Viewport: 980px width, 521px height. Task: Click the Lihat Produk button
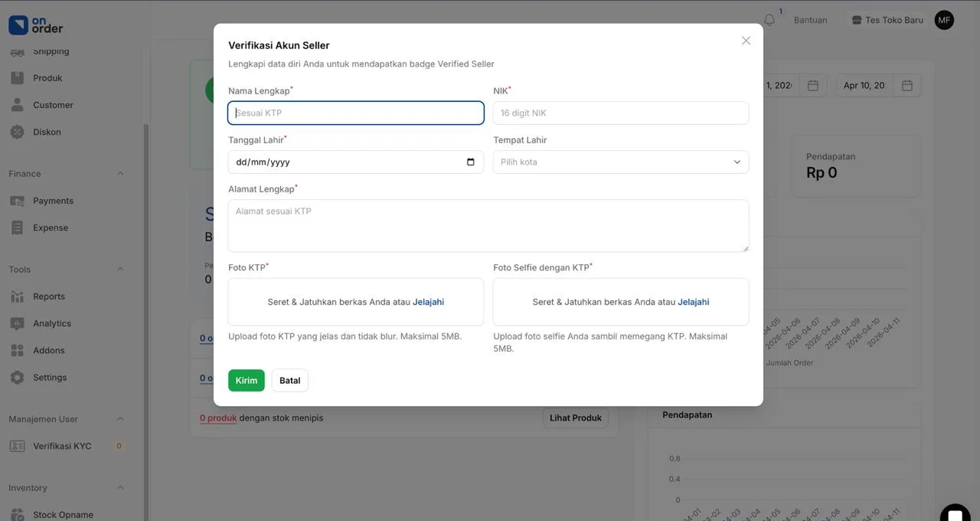pos(576,418)
